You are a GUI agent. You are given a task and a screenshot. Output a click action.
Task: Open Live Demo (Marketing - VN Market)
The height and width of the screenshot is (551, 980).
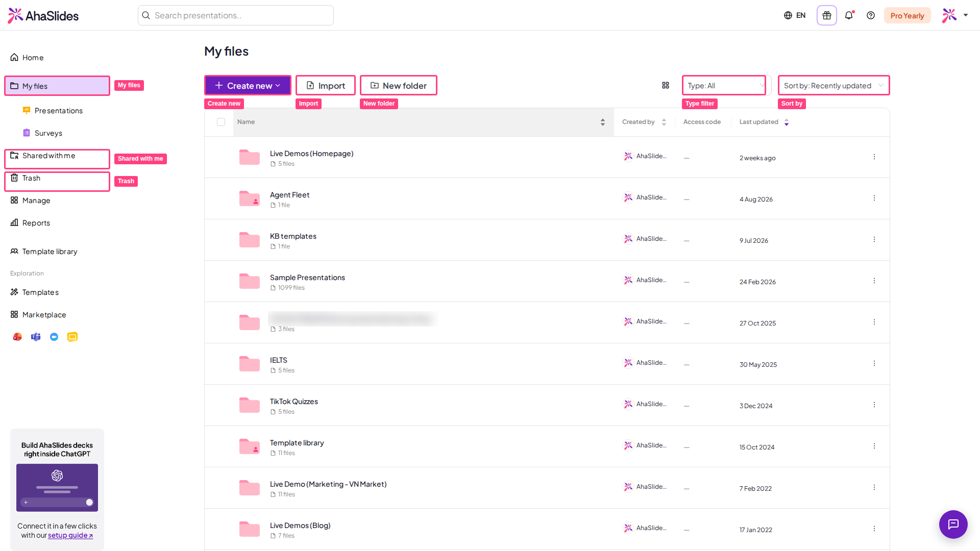(x=328, y=484)
